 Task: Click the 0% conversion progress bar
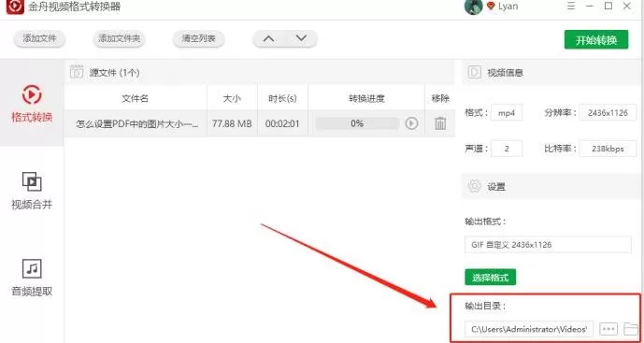click(x=357, y=123)
